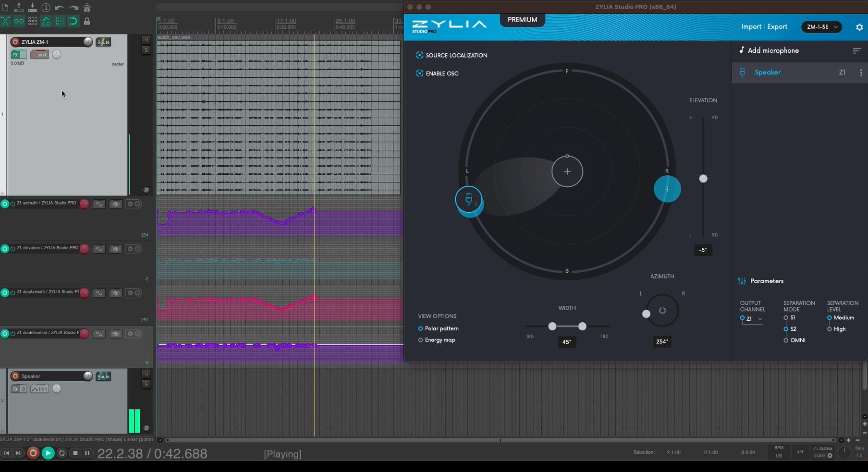
Task: Click the Undo arrow in the toolbar
Action: point(59,8)
